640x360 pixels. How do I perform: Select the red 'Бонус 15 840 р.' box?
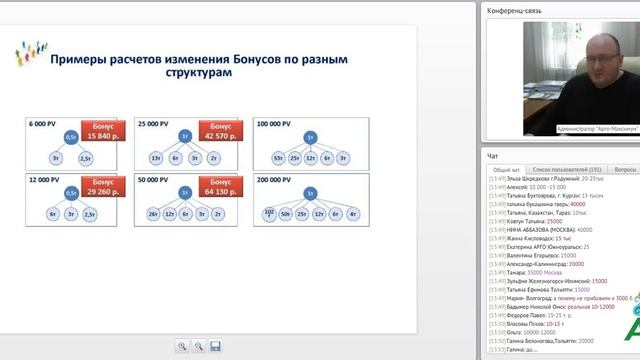coord(103,131)
